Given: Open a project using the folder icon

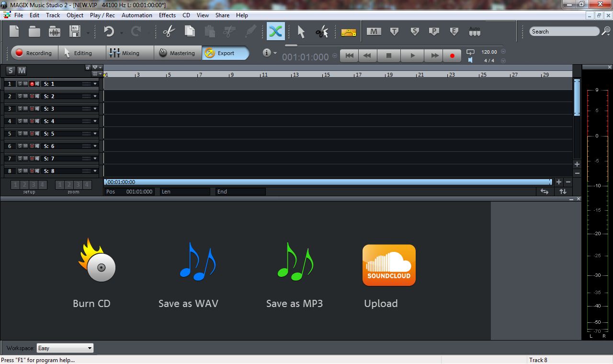Looking at the screenshot, I should pyautogui.click(x=34, y=32).
